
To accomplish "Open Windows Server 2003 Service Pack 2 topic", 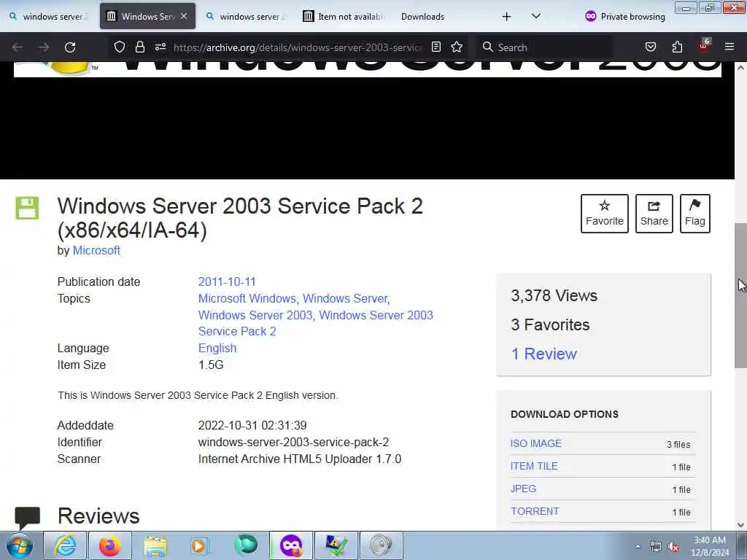I will (x=316, y=323).
